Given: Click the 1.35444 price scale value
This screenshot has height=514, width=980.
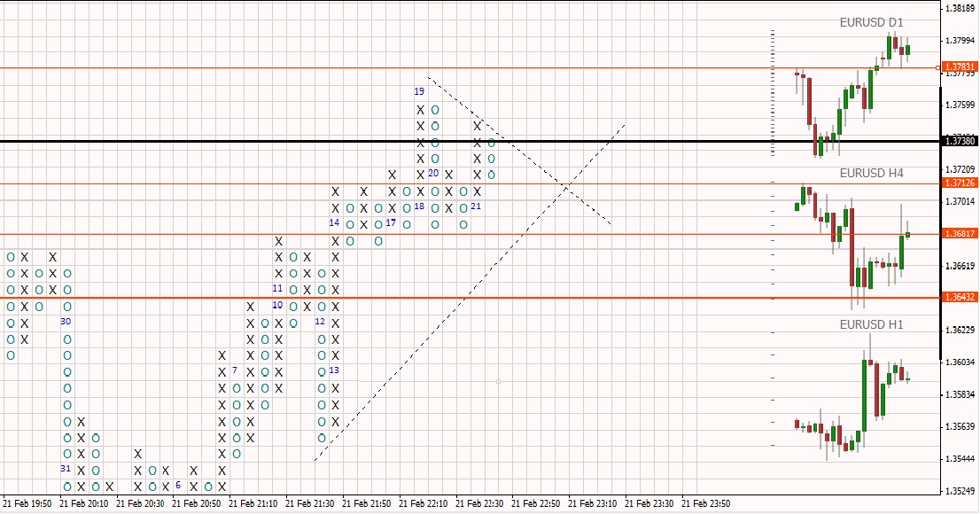Looking at the screenshot, I should coord(961,459).
